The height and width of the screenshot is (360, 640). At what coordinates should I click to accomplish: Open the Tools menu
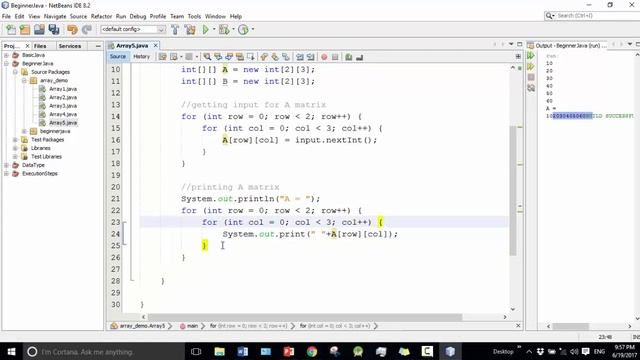[194, 16]
